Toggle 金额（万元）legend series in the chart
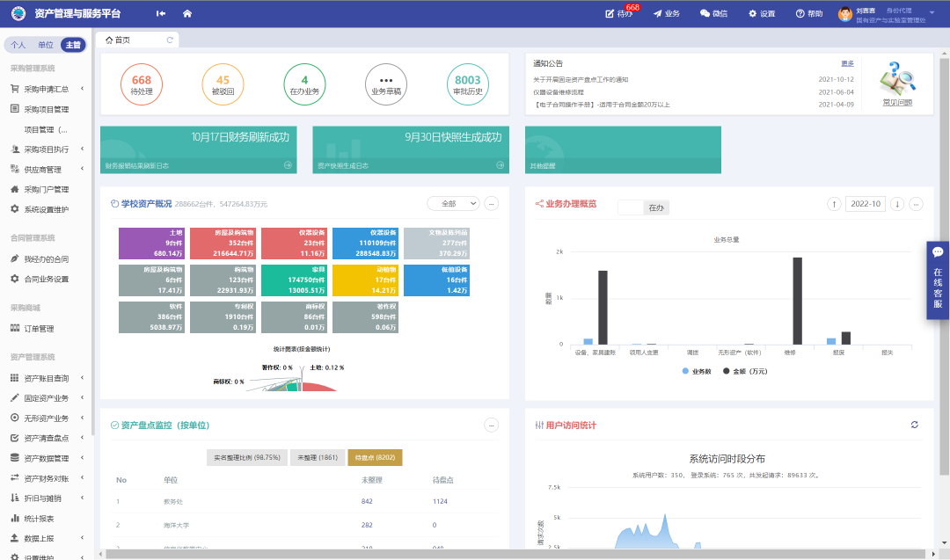950x560 pixels. 745,371
